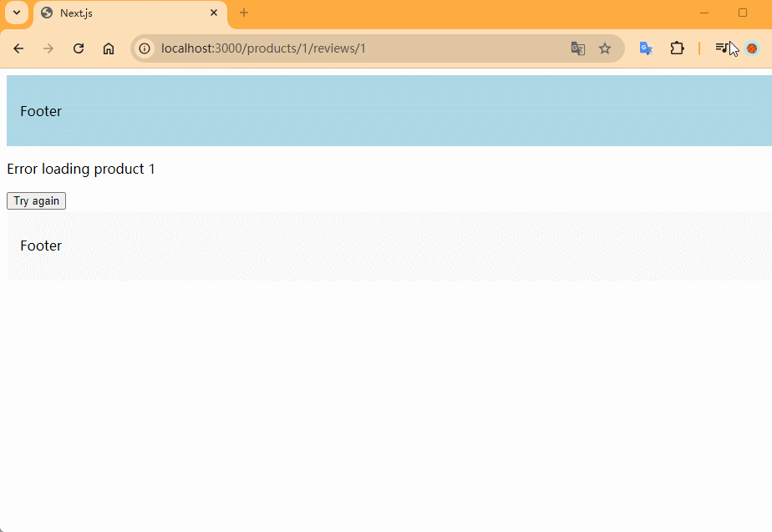
Task: Click the Forward navigation arrow
Action: click(x=48, y=48)
